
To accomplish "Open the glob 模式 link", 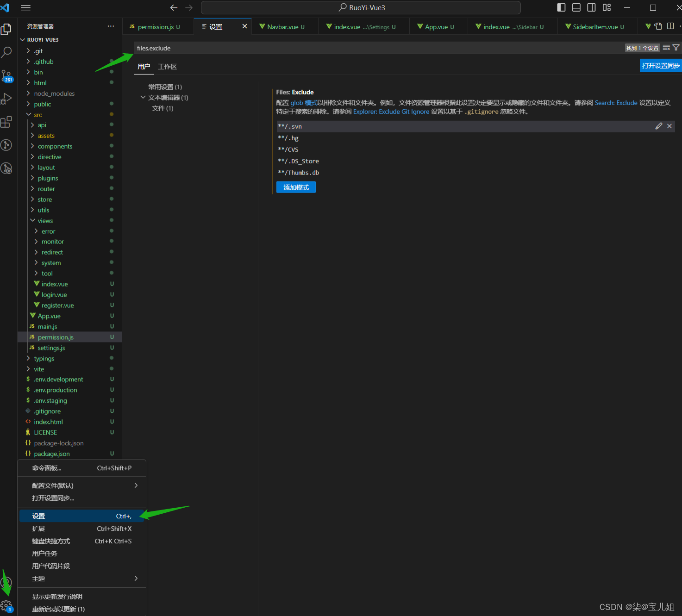I will [304, 103].
